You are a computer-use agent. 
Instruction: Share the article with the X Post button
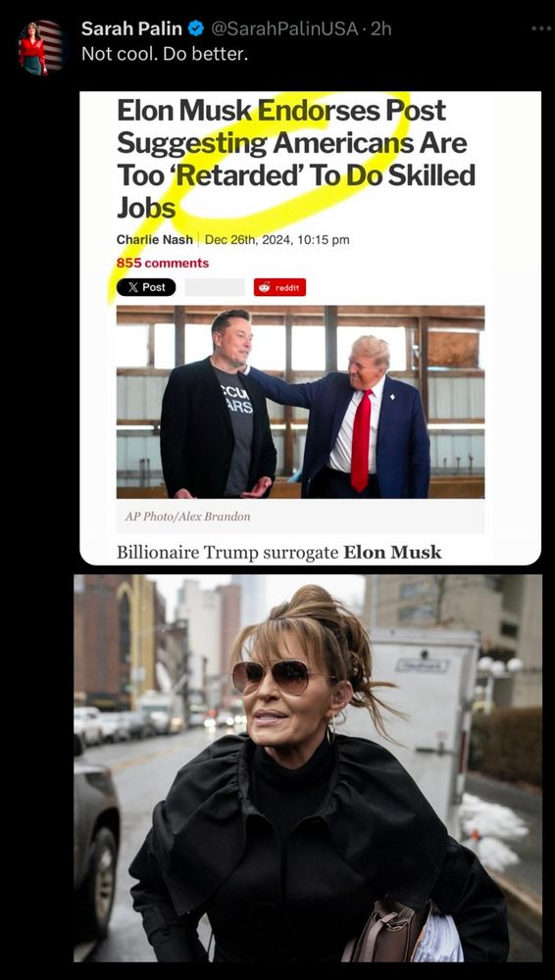click(x=146, y=287)
